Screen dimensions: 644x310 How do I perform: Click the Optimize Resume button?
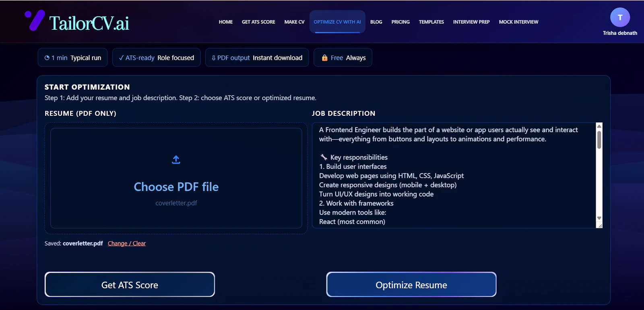pos(411,285)
